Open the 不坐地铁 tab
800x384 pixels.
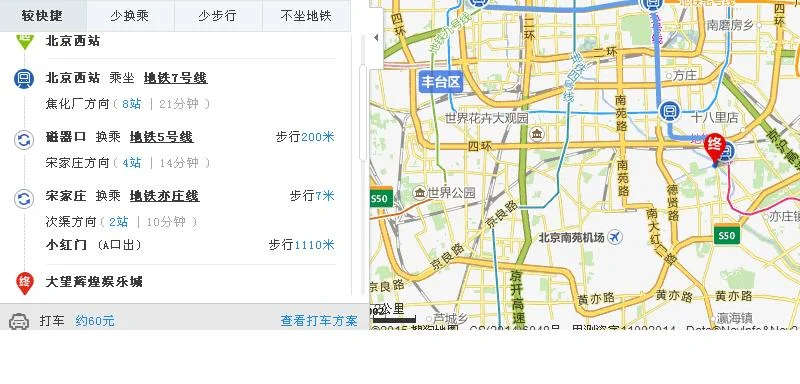pos(306,16)
